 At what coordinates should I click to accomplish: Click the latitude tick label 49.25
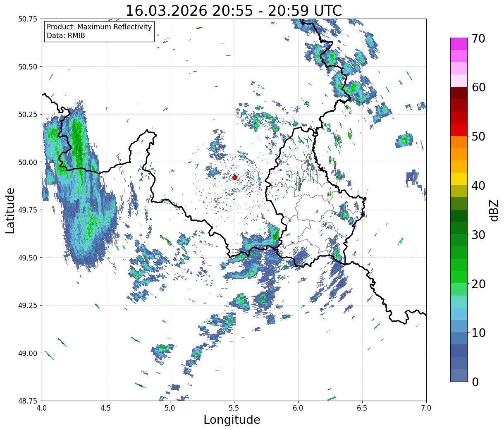[x=28, y=305]
